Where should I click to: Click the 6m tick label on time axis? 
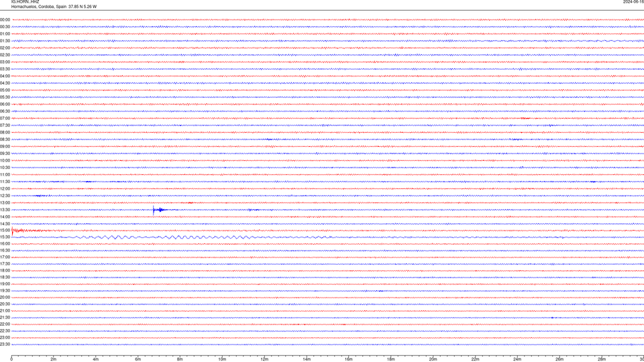[138, 359]
